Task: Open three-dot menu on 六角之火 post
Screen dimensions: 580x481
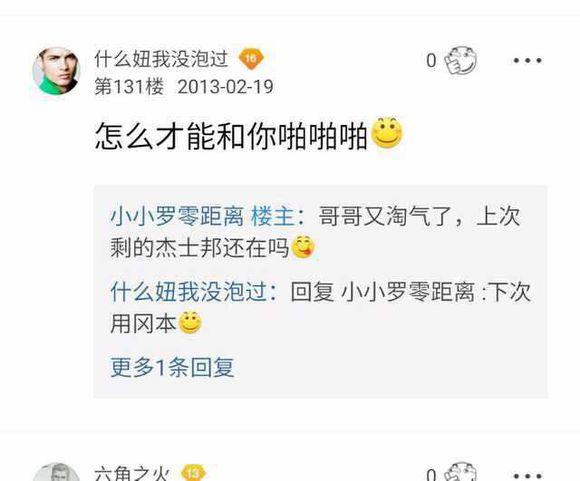Action: [527, 475]
